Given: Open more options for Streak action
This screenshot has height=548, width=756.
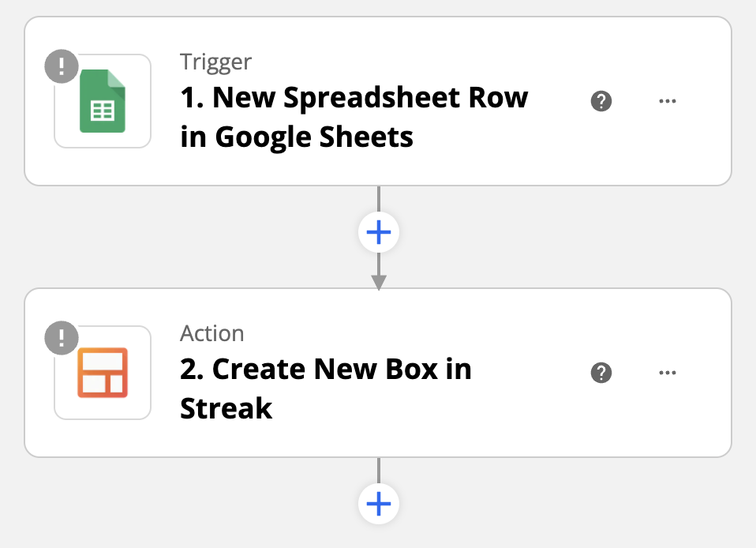Looking at the screenshot, I should (668, 373).
